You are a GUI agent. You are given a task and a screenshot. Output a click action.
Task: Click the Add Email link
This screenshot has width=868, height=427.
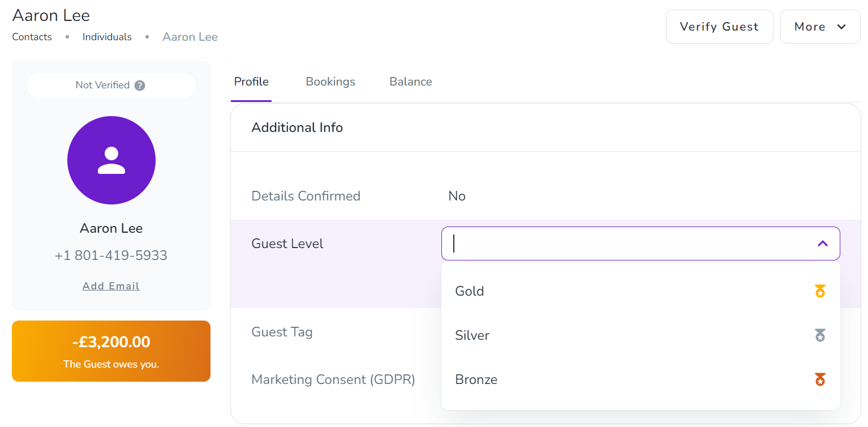tap(111, 286)
